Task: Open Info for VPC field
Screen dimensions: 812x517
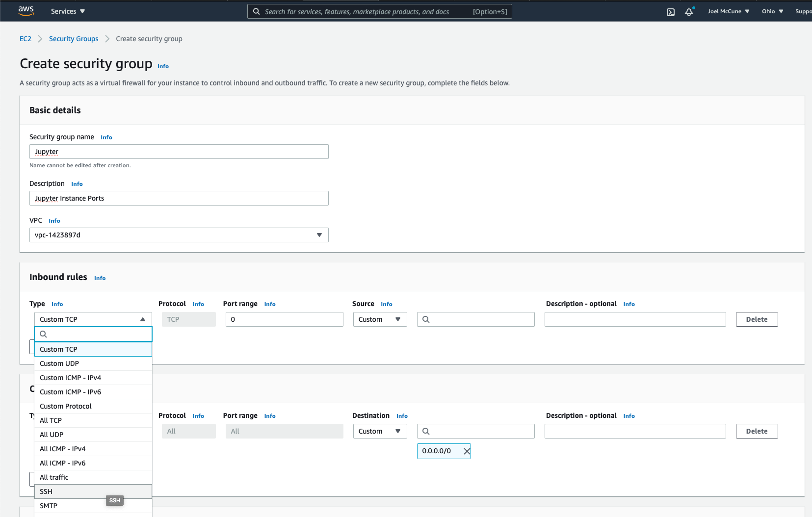Action: [54, 221]
